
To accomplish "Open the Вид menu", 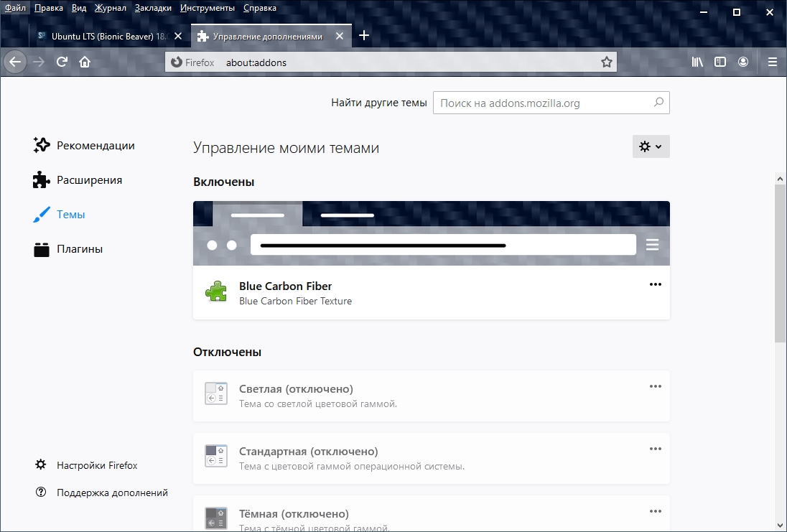I will (79, 8).
